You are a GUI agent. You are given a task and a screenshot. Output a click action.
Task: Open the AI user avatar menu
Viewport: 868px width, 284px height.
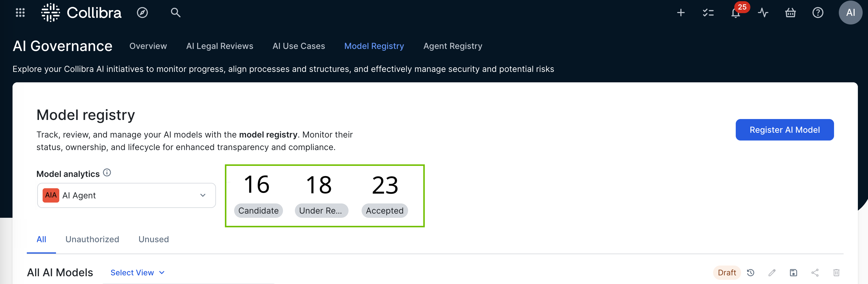[850, 13]
